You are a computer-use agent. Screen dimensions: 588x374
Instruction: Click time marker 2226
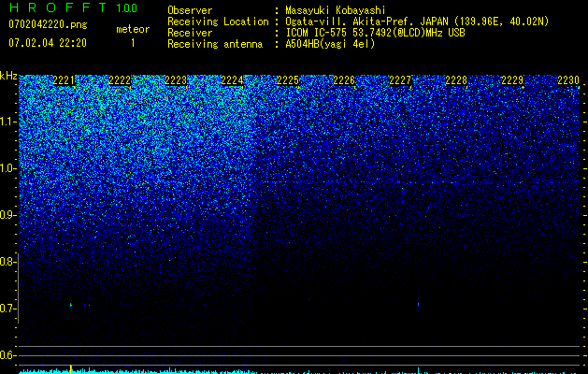coord(344,80)
